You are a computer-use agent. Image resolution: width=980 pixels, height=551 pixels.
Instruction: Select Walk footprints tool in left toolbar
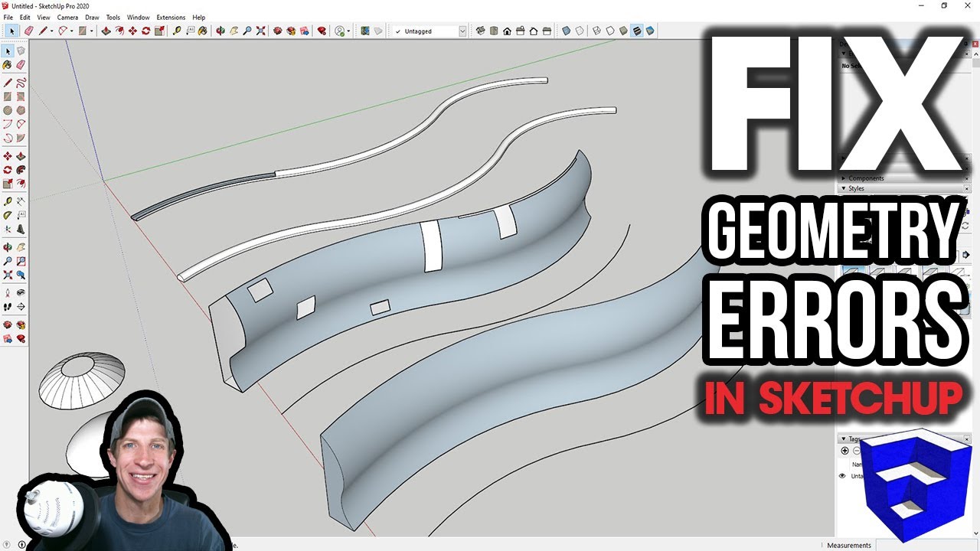click(8, 306)
